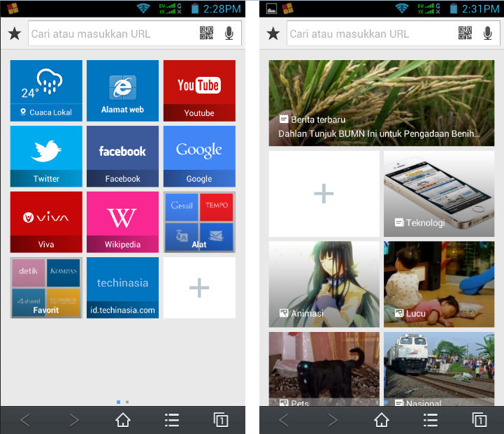Start voice search microphone in left phone

coord(229,33)
